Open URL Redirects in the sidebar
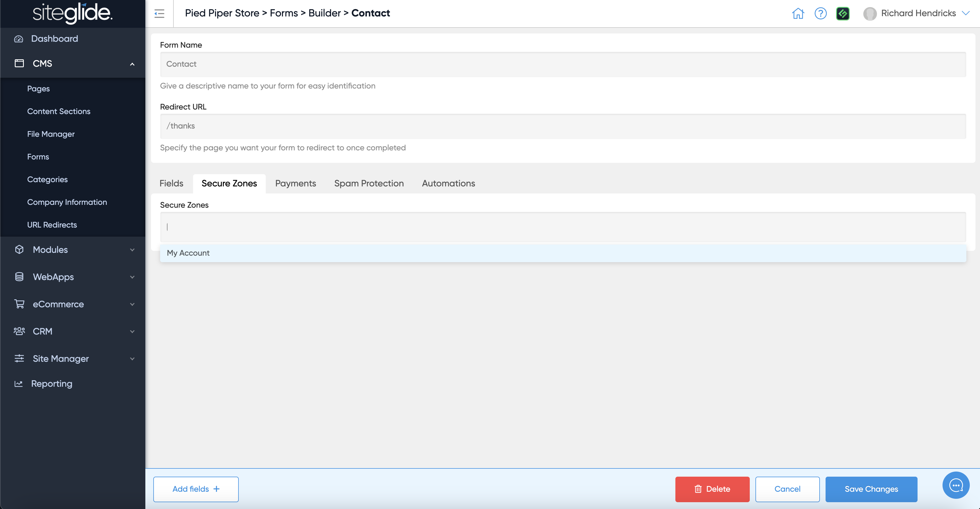The width and height of the screenshot is (980, 509). (52, 225)
